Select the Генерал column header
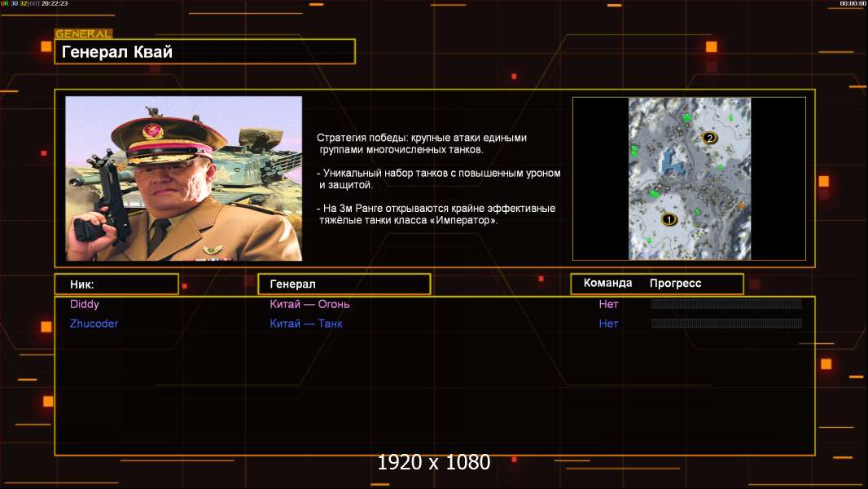Image resolution: width=868 pixels, height=489 pixels. tap(344, 284)
